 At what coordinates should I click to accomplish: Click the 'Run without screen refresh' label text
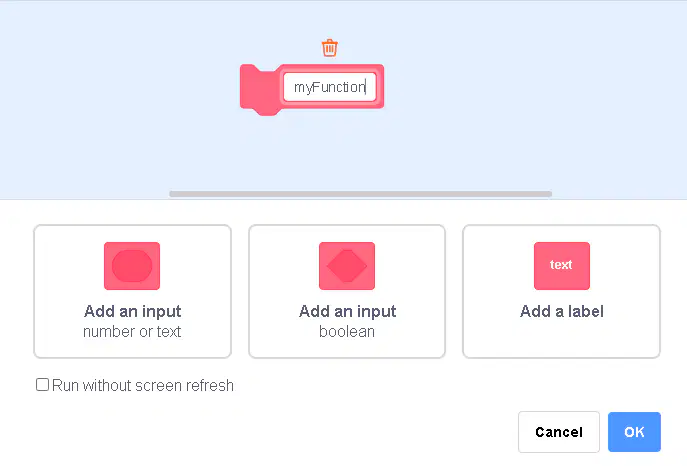(x=143, y=385)
